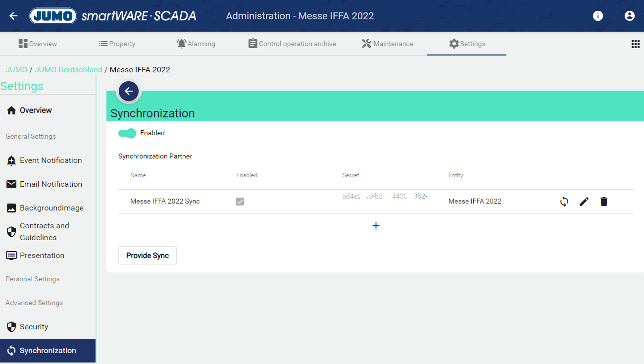Click the pencil edit icon in partner row
This screenshot has height=364, width=644.
click(x=584, y=202)
